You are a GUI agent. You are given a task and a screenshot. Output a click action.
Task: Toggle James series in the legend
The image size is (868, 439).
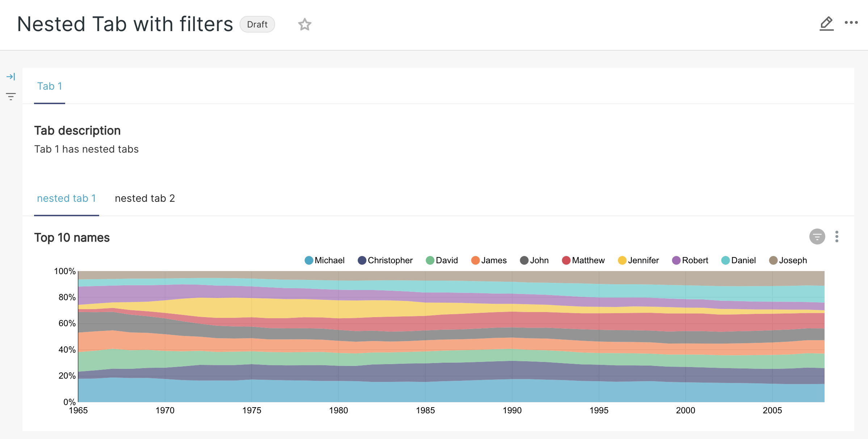click(x=489, y=260)
